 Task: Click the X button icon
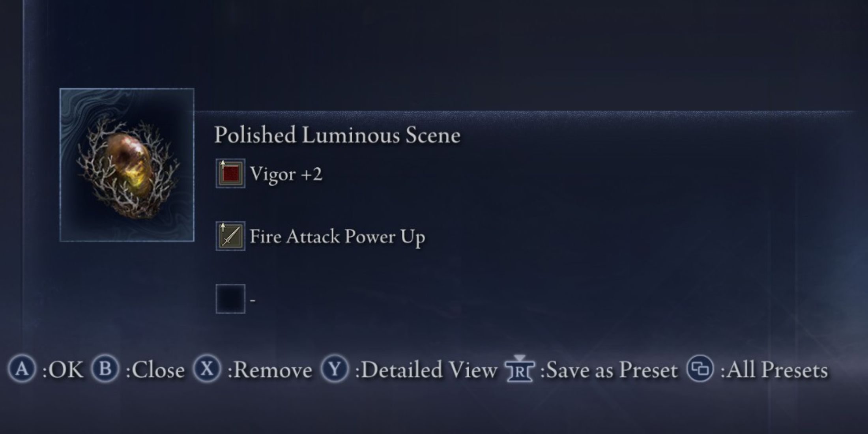(207, 369)
